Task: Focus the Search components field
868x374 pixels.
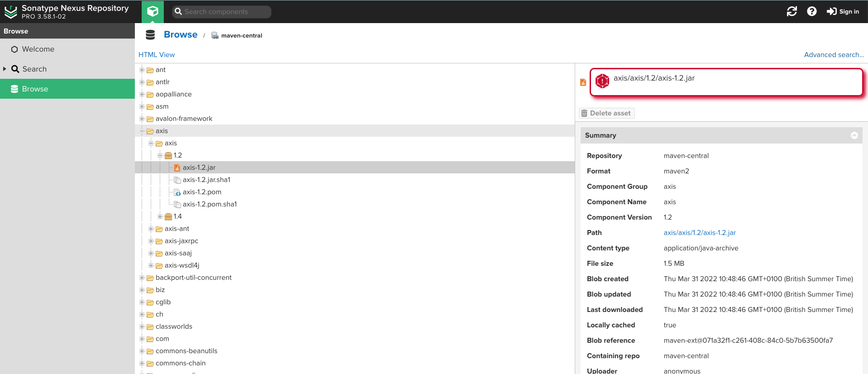Action: pos(222,12)
